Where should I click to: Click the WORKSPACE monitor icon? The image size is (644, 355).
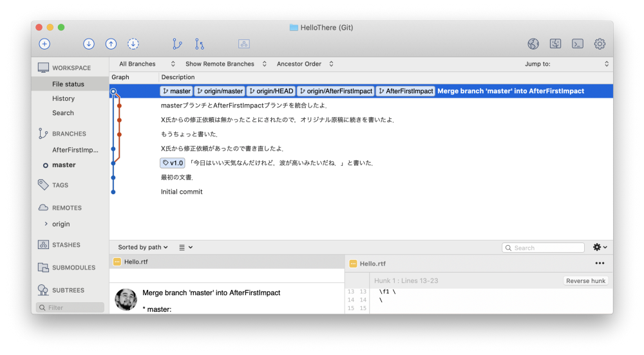(x=43, y=68)
